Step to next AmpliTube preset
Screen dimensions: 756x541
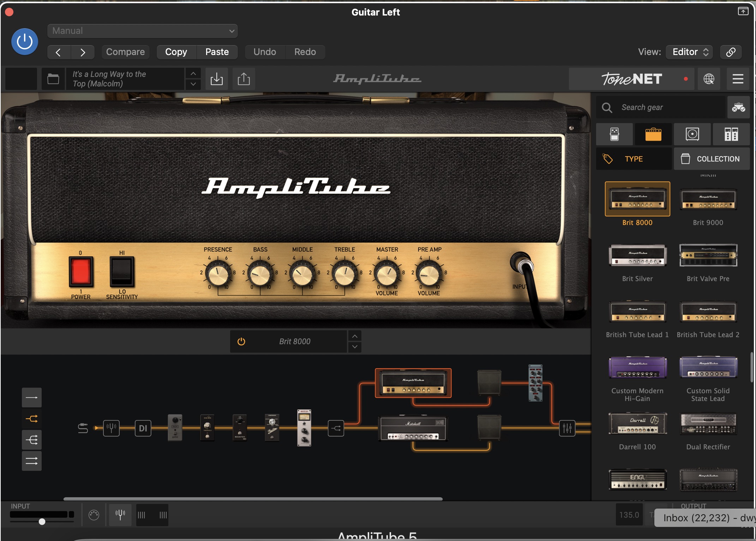[x=193, y=84]
